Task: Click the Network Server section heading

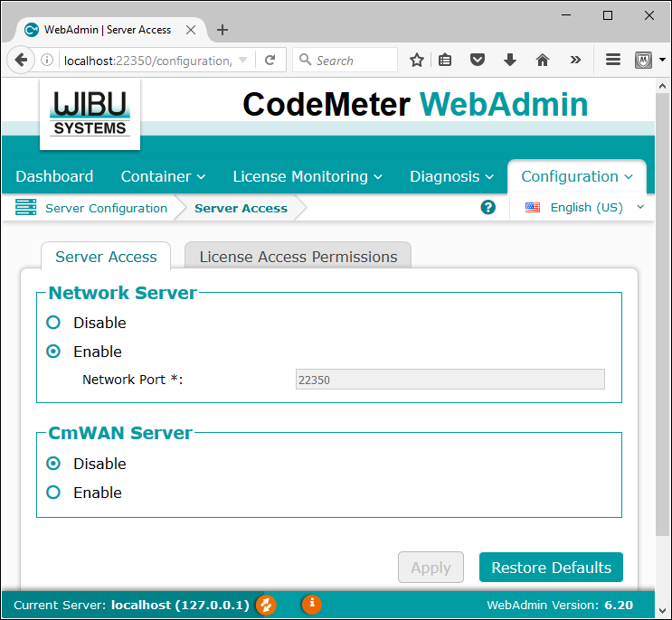Action: [x=123, y=293]
